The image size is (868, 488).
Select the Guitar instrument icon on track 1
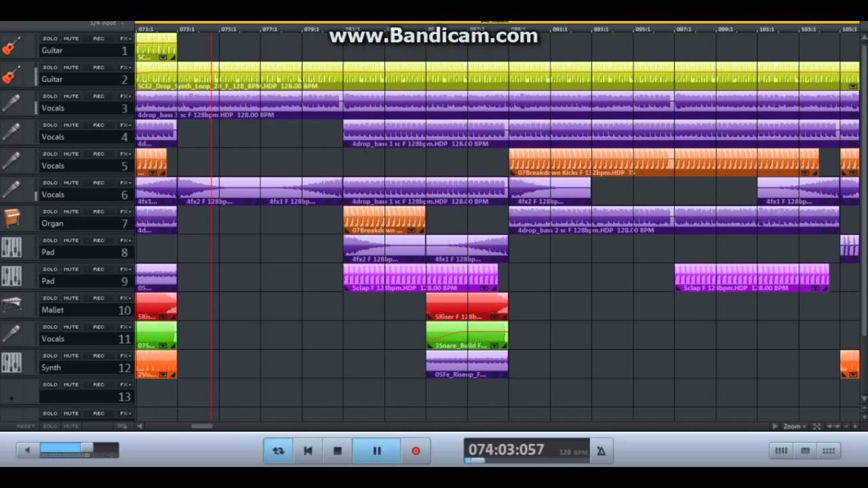point(11,45)
